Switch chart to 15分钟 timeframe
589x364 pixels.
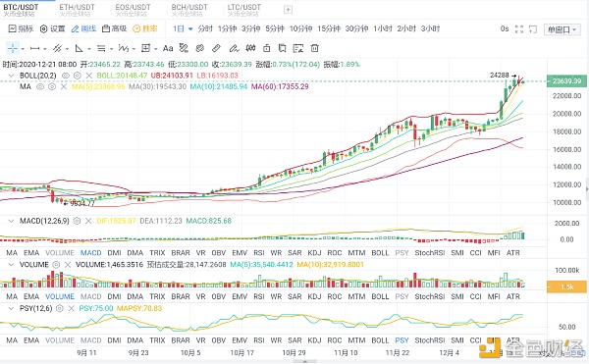(329, 28)
